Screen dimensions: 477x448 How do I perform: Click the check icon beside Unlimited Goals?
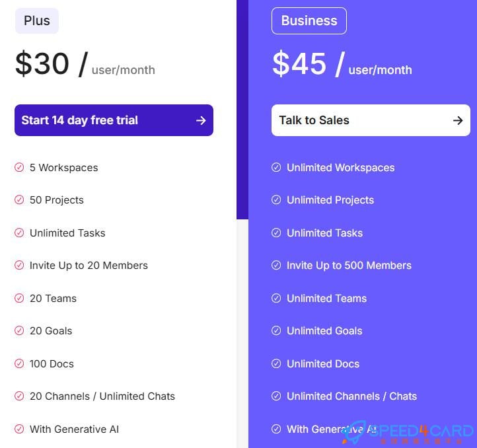[x=276, y=331]
